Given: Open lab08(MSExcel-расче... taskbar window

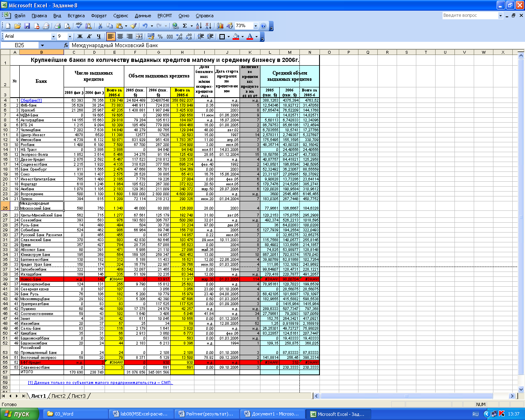Looking at the screenshot, I should pos(142,414).
